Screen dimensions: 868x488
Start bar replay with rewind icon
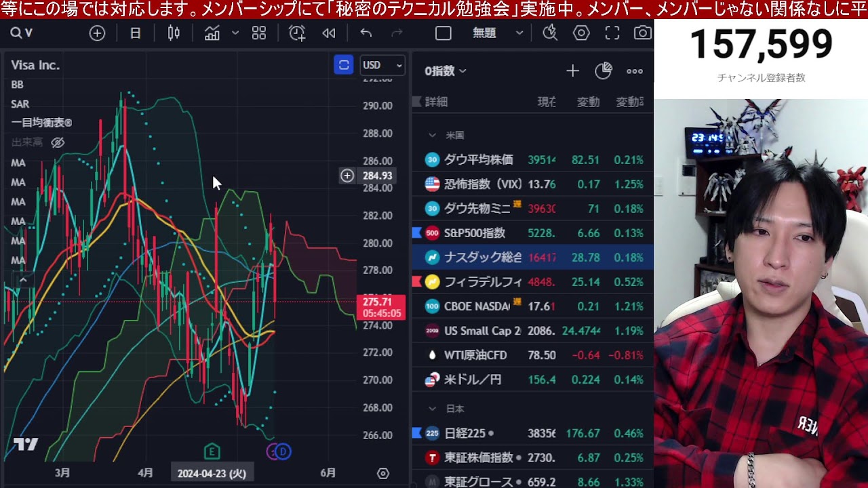[x=329, y=33]
